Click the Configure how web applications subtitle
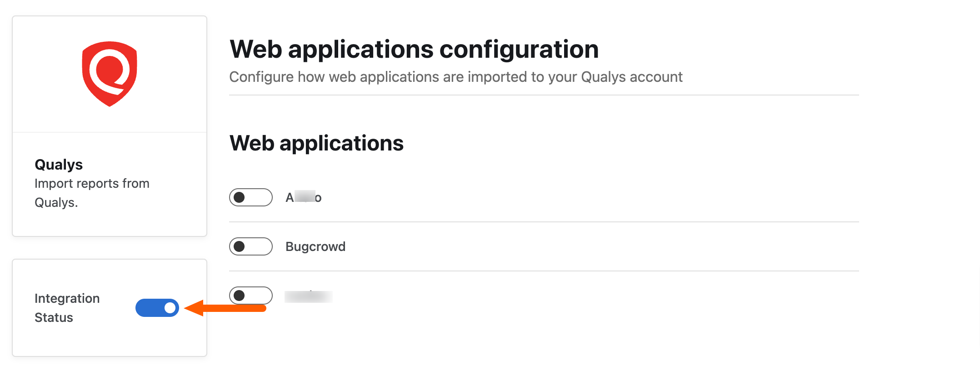980x371 pixels. tap(456, 77)
